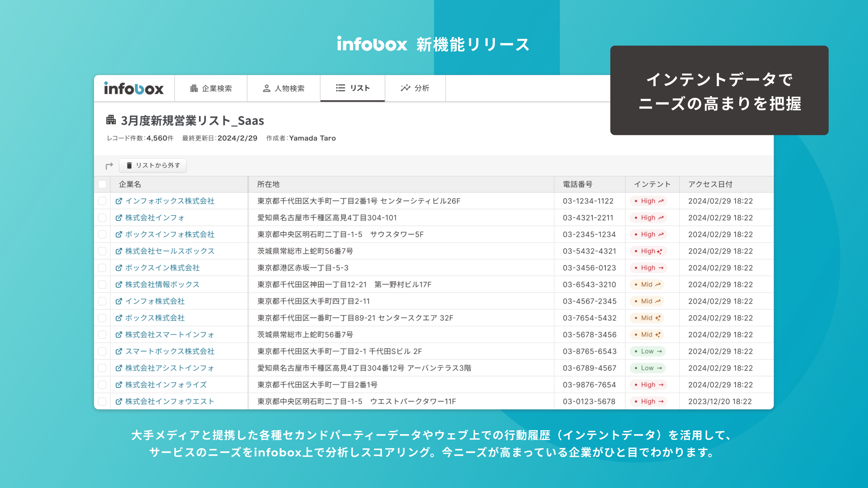Click the infobox logo in navigation bar

[134, 89]
